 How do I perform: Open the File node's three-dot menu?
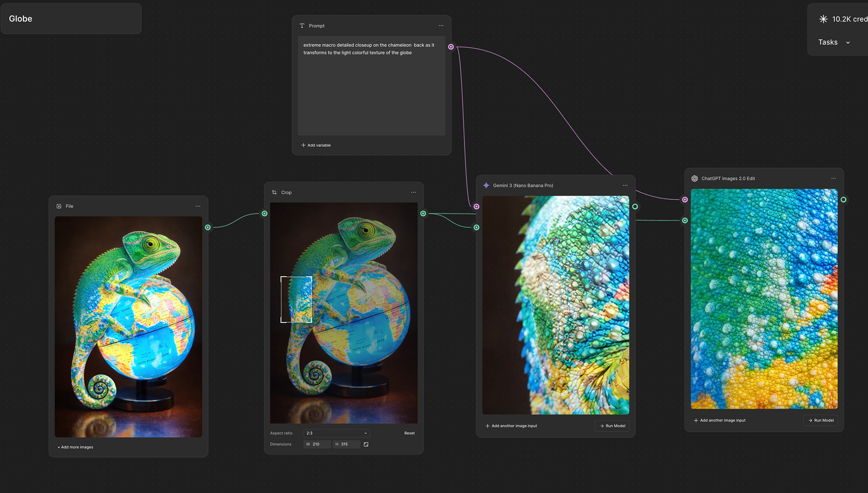coord(198,206)
